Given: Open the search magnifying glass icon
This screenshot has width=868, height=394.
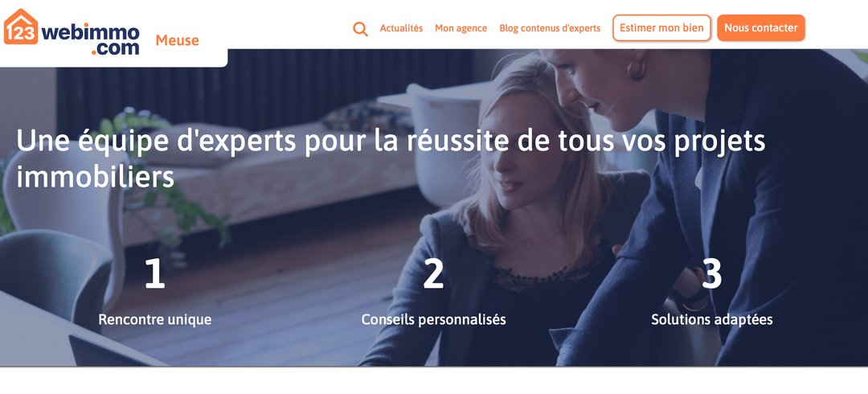Looking at the screenshot, I should 360,29.
